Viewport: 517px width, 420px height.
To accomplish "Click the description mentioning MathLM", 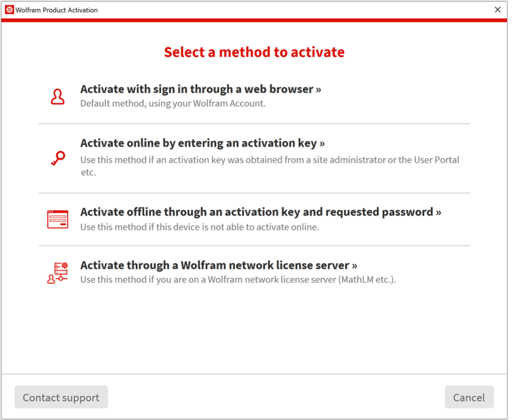I will click(x=238, y=280).
